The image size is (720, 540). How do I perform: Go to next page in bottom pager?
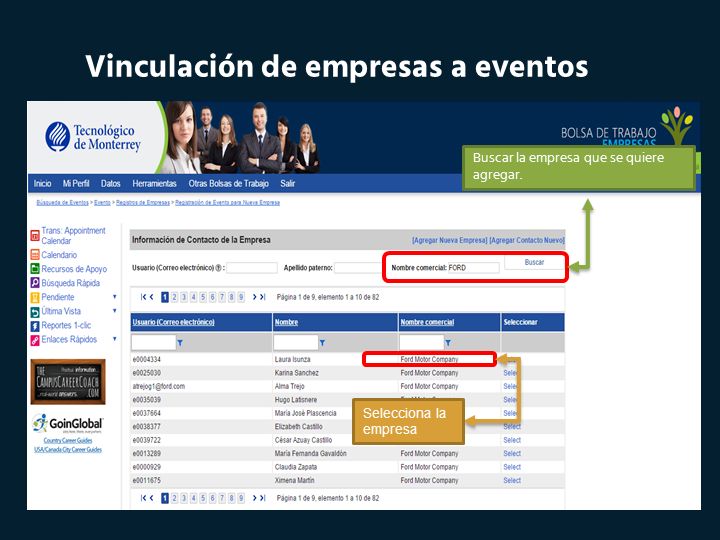[x=254, y=498]
